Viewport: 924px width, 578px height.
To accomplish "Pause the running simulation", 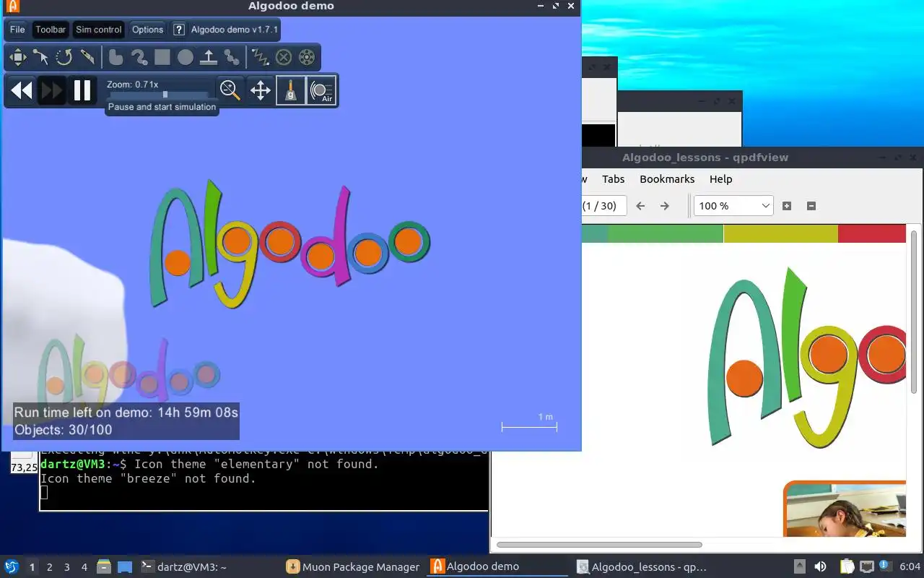I will [82, 90].
